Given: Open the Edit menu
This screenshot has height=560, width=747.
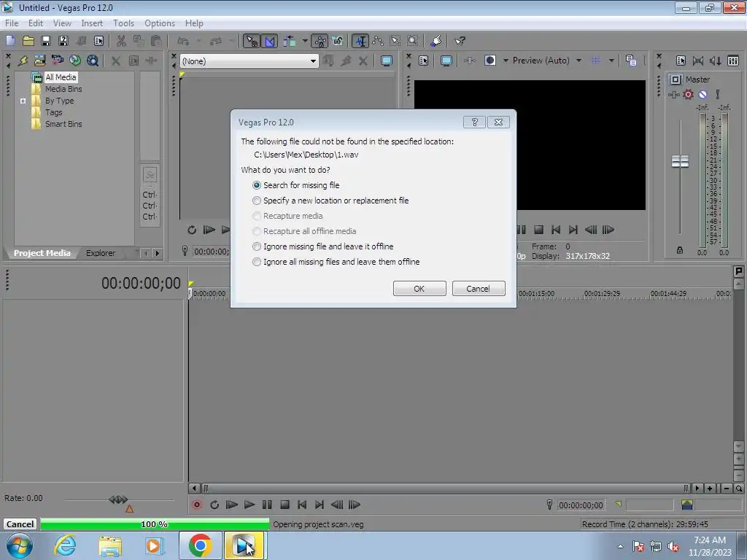Looking at the screenshot, I should tap(35, 23).
